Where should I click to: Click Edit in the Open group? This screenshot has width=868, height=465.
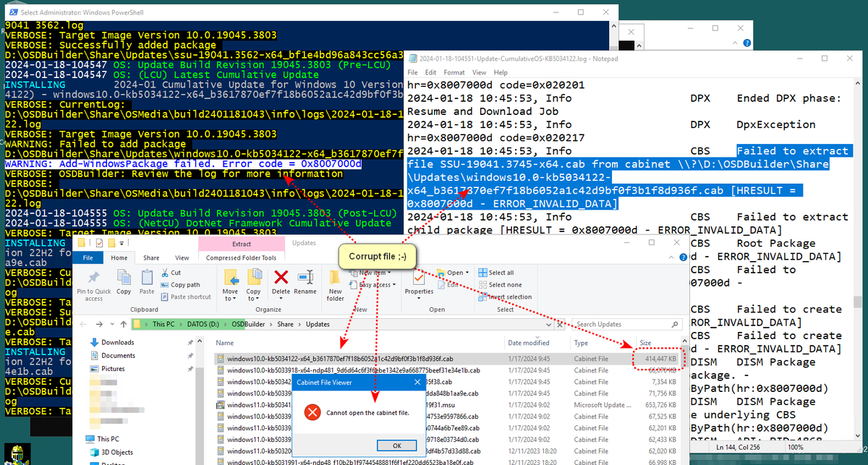[449, 285]
